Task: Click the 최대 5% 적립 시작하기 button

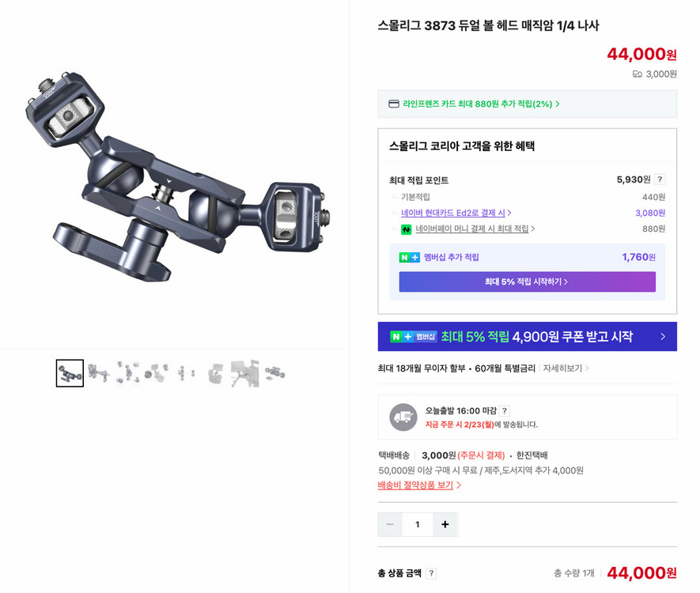Action: click(527, 281)
